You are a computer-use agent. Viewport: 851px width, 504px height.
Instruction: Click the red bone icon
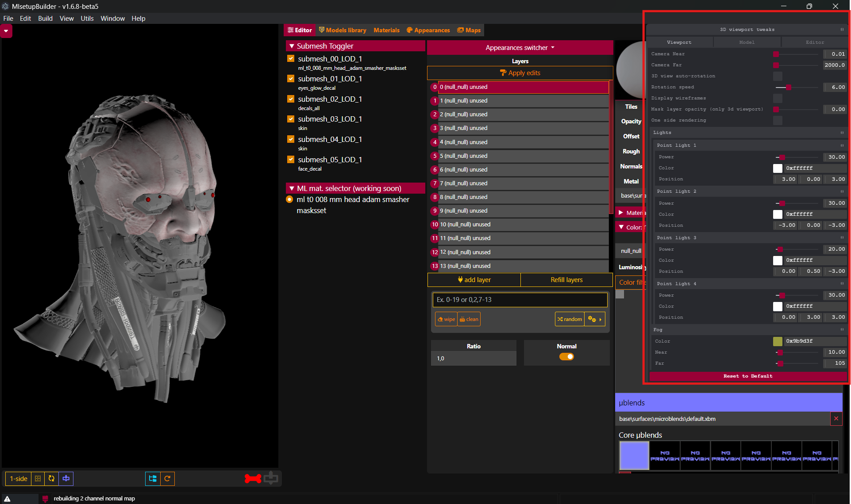pyautogui.click(x=253, y=478)
